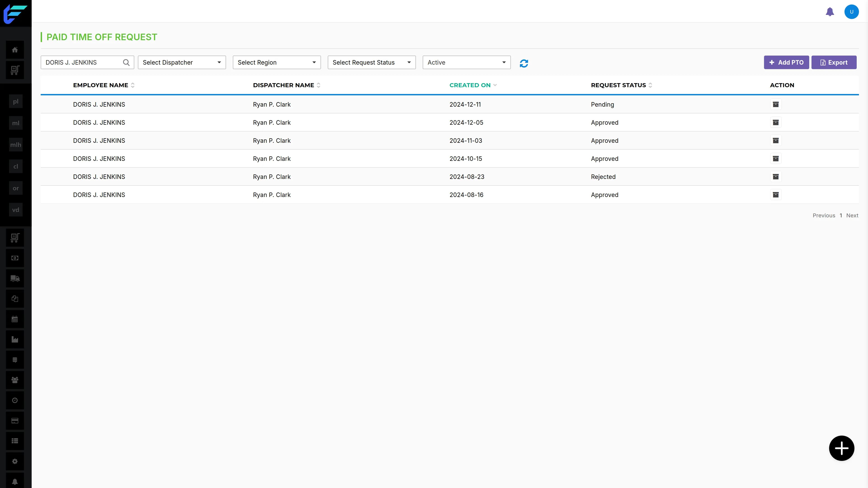Click 'Ryan P. Clark' in the 2024-10-15 row
Viewport: 868px width, 488px height.
(x=271, y=159)
